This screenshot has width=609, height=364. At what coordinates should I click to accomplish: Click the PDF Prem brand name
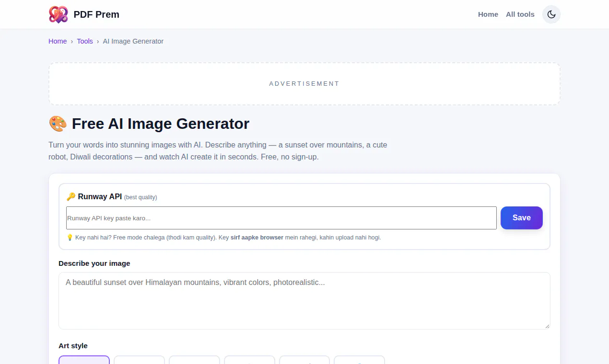(96, 14)
